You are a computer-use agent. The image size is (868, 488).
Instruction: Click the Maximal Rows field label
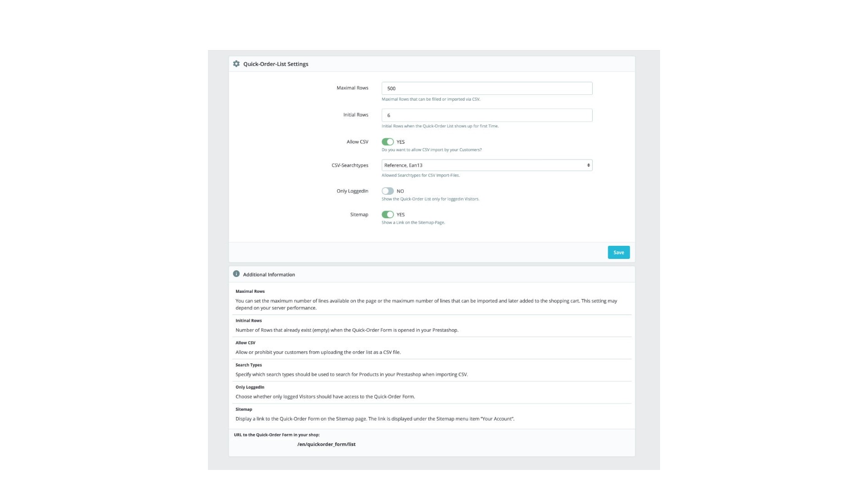coord(352,88)
